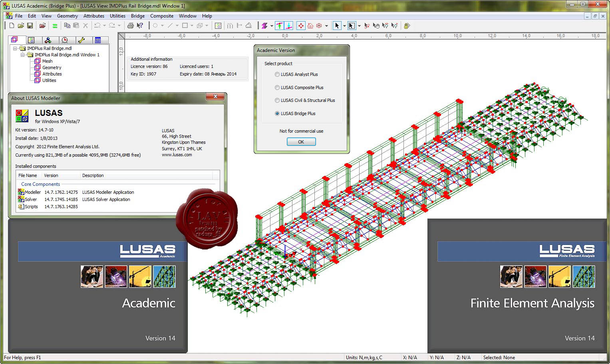This screenshot has height=364, width=610.
Task: Select Attributes layer in the tree
Action: (52, 74)
